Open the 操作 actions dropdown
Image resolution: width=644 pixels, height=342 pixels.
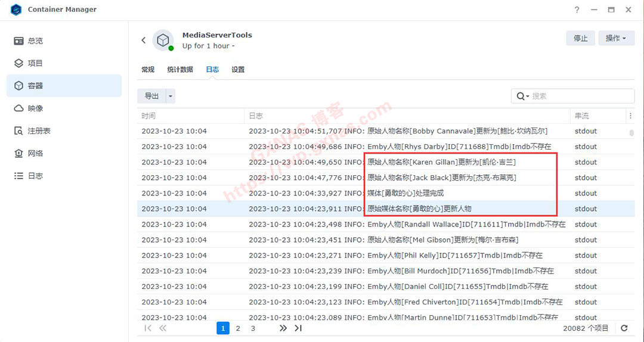(616, 38)
